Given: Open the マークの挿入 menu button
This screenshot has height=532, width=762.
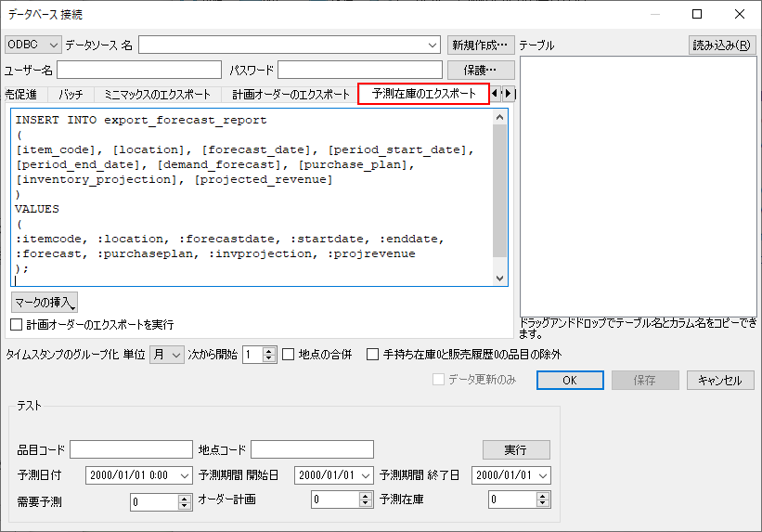Looking at the screenshot, I should pyautogui.click(x=45, y=302).
